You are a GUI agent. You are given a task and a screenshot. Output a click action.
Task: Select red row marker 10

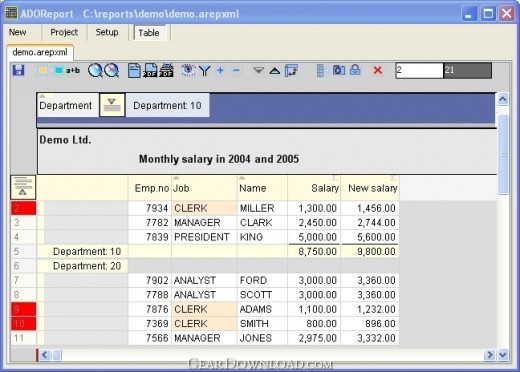(23, 323)
